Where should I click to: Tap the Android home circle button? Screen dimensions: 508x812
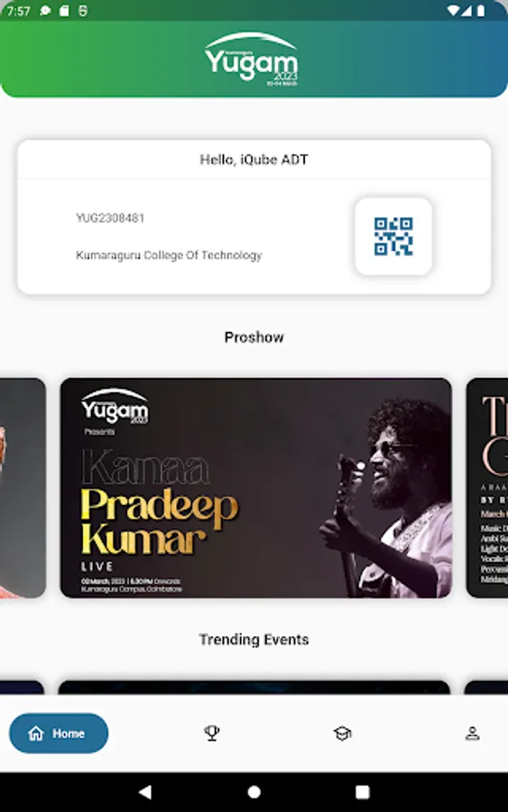click(254, 791)
